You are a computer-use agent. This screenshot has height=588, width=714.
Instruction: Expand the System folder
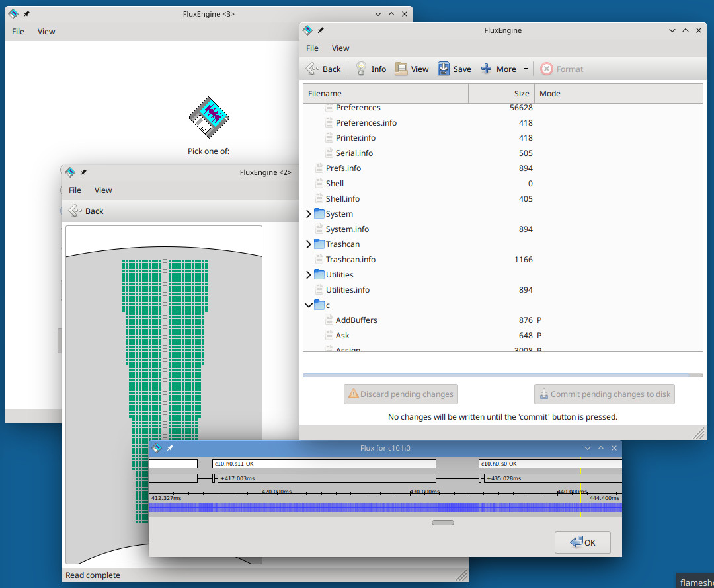(x=308, y=213)
